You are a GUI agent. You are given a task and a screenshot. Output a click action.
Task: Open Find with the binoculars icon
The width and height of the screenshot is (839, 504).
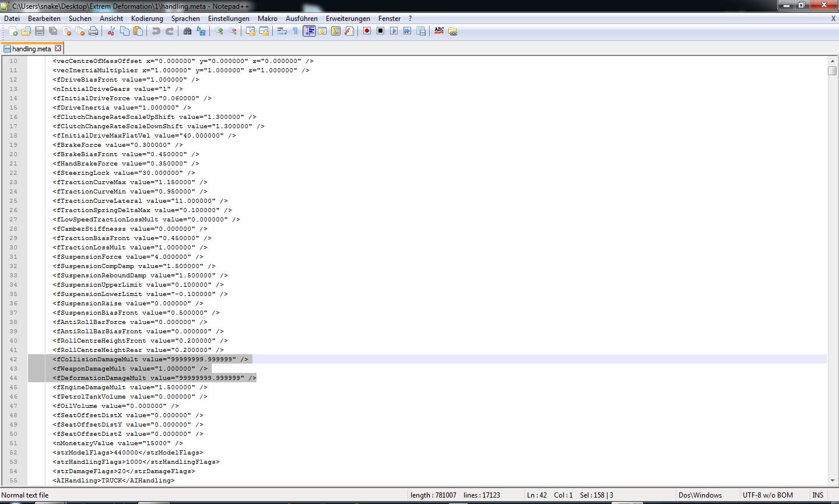click(x=187, y=31)
